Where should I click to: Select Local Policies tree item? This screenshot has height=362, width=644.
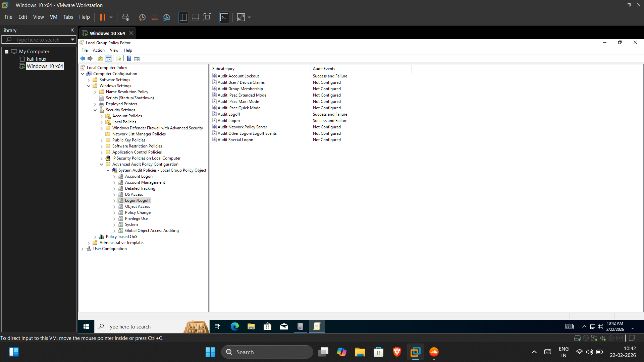tap(124, 122)
